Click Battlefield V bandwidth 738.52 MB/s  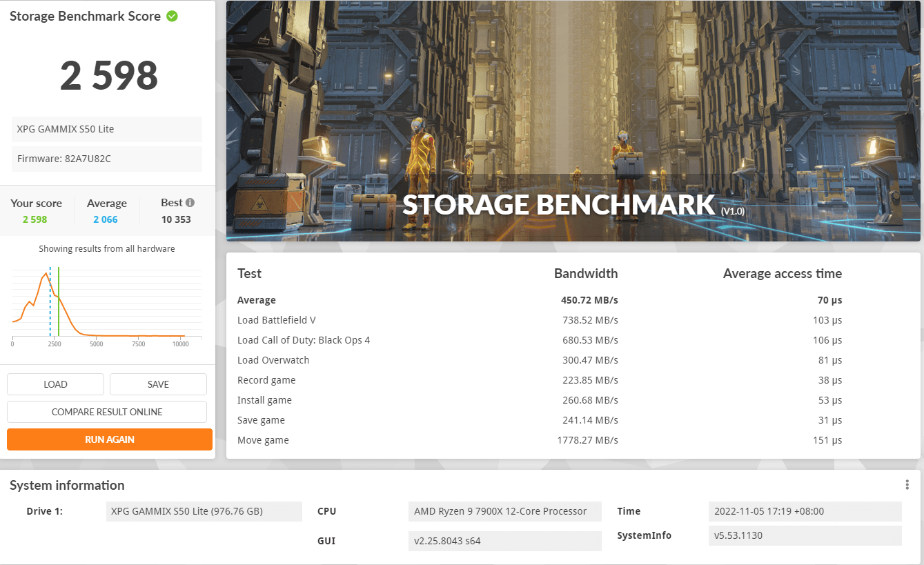[589, 320]
